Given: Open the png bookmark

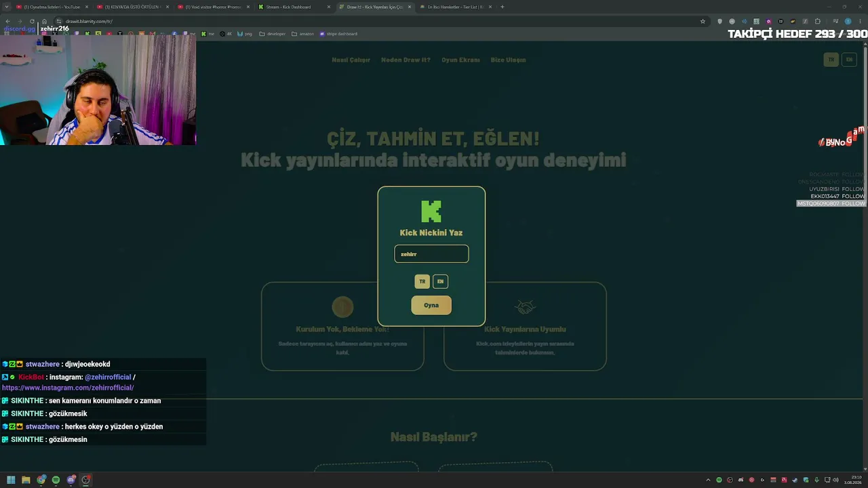Looking at the screenshot, I should [245, 34].
